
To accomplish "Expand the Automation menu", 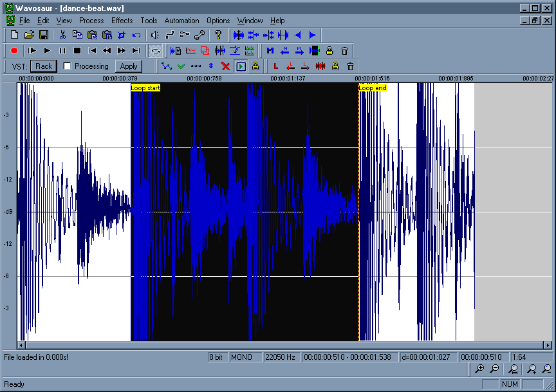I will pyautogui.click(x=181, y=21).
